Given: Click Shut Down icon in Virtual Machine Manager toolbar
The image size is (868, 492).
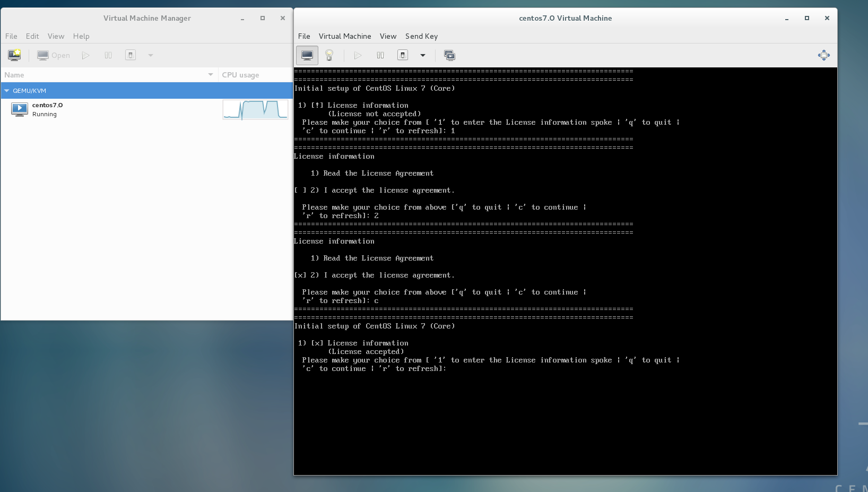Looking at the screenshot, I should [131, 55].
